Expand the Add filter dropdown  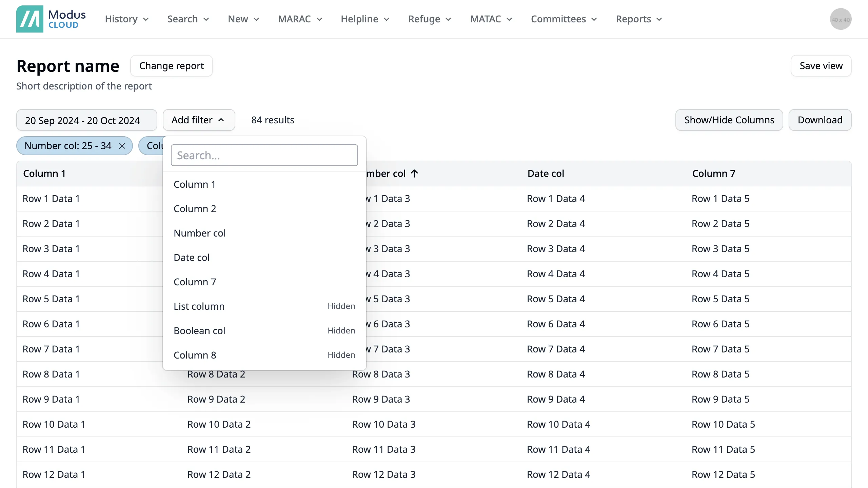click(x=198, y=120)
